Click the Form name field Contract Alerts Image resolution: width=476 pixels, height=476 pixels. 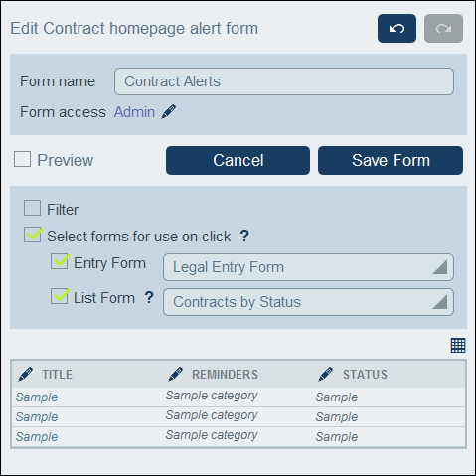pyautogui.click(x=284, y=81)
